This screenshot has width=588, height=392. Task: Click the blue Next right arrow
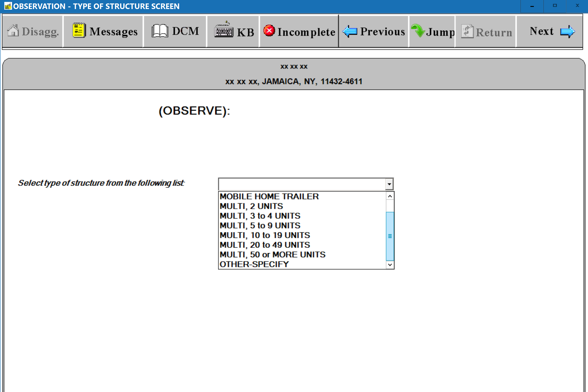[567, 32]
